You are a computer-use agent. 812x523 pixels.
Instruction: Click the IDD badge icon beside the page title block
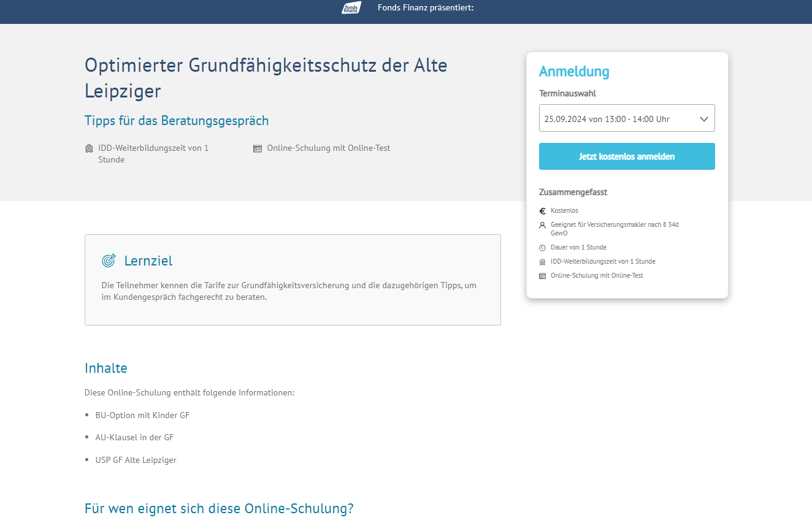coord(89,148)
